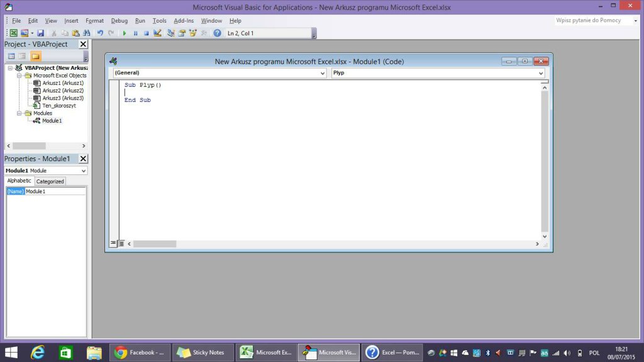
Task: Open the Project Explorer toolbar icon
Action: click(171, 33)
